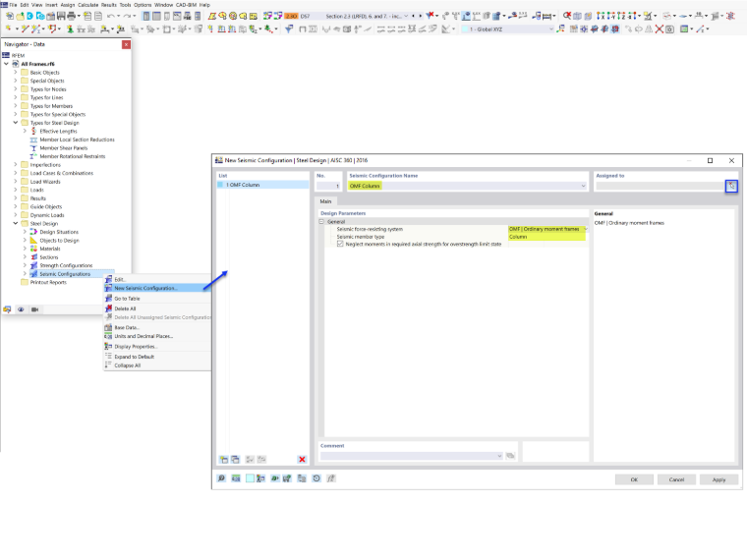Select New Seismic Configuration context menu entry
747x560 pixels.
pos(157,288)
